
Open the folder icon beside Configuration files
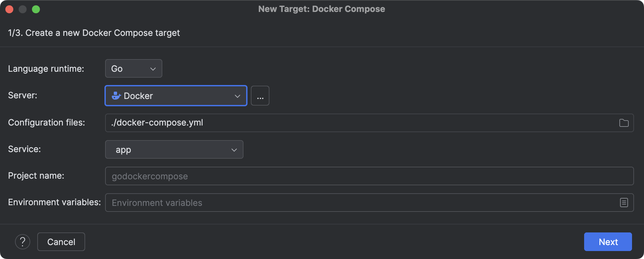[x=624, y=123]
